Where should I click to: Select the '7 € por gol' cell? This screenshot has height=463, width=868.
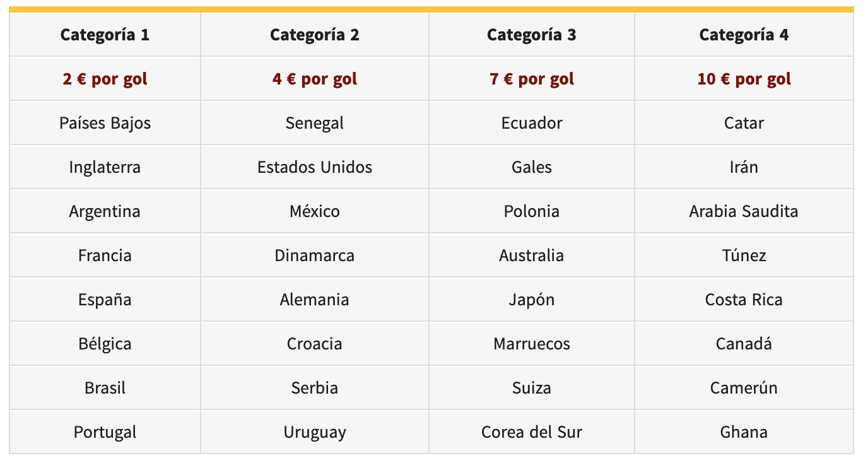pos(532,79)
